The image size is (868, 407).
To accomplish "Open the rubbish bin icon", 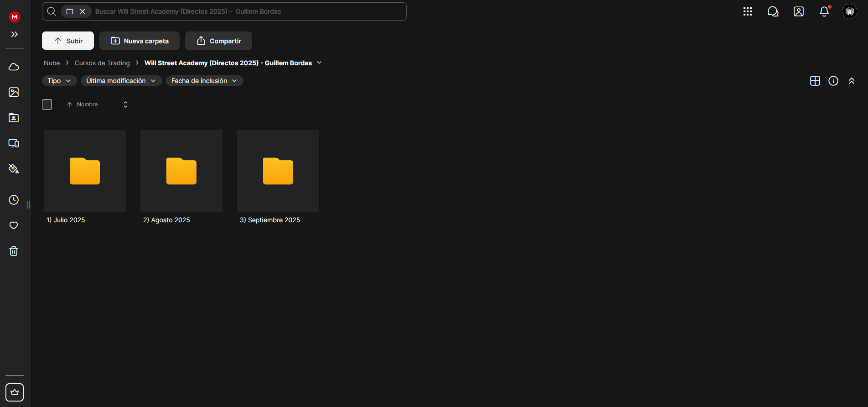I will [14, 251].
